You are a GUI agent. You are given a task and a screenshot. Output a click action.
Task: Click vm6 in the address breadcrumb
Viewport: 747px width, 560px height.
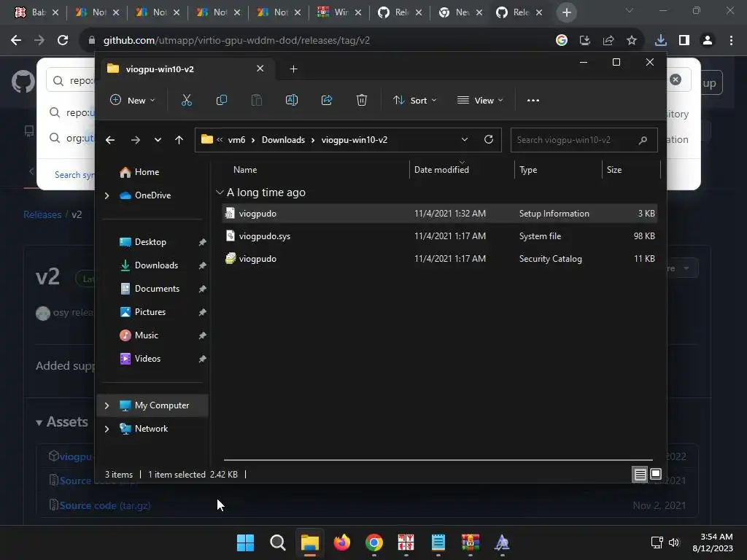pos(237,140)
